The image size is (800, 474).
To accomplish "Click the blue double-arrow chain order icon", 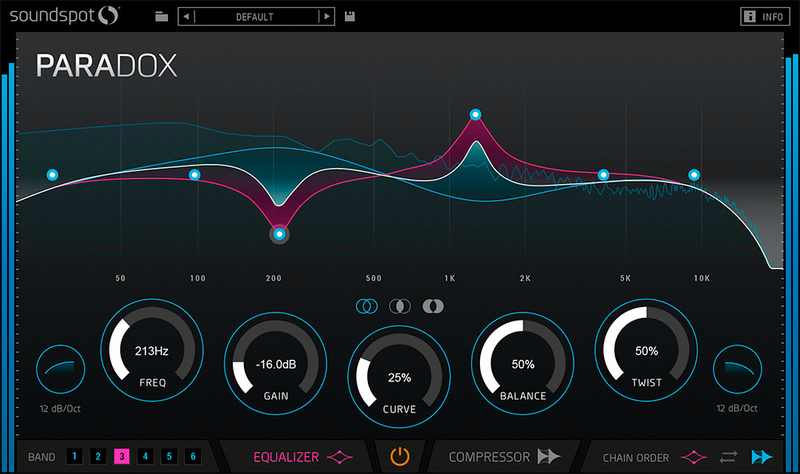I will pos(762,457).
